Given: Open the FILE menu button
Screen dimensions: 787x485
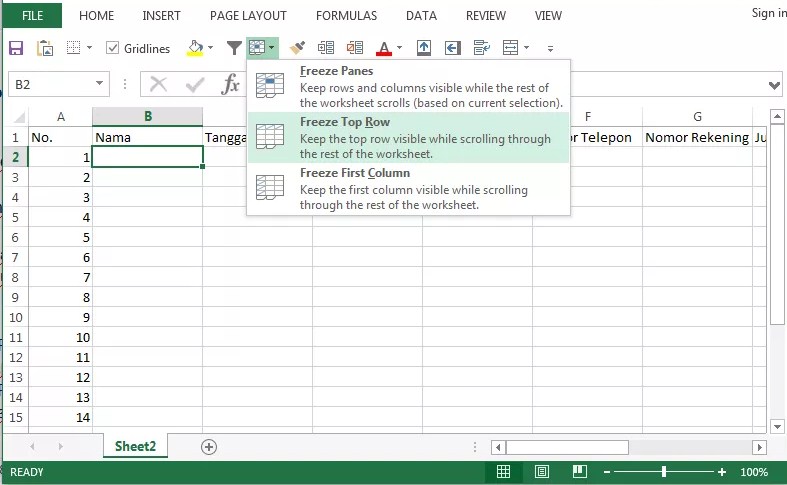Looking at the screenshot, I should (33, 16).
